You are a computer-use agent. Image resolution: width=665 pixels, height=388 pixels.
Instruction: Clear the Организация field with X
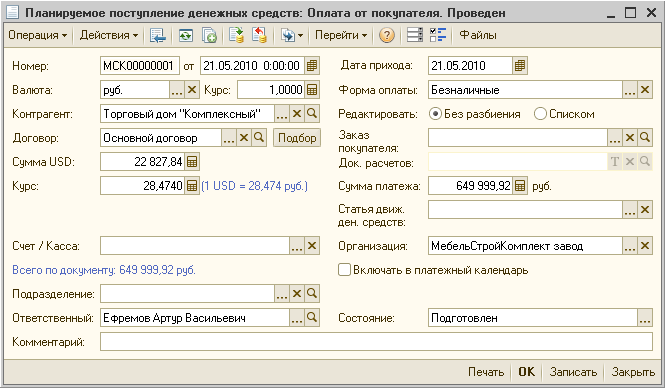click(645, 246)
